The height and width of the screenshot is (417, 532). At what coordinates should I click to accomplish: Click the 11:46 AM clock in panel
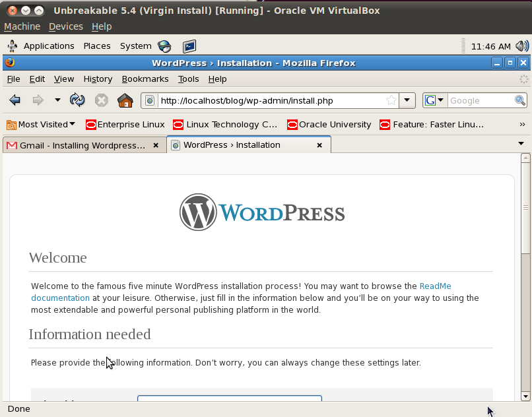pos(490,46)
